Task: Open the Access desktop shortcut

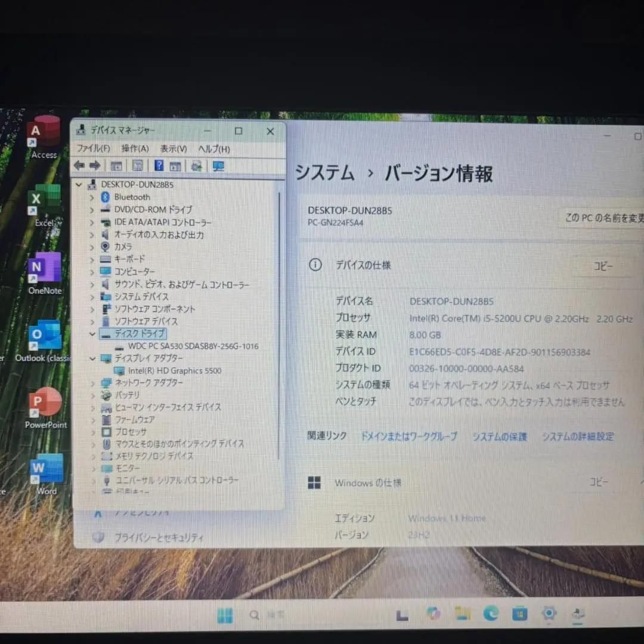Action: click(x=44, y=138)
